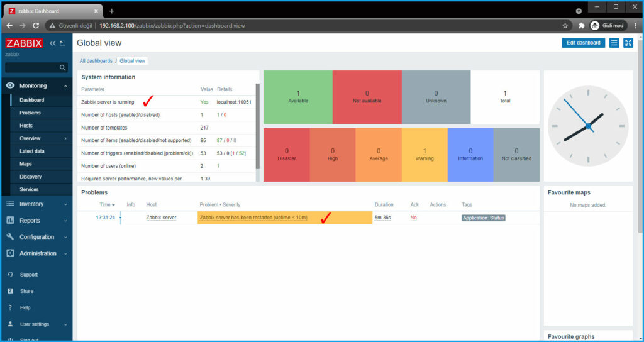Click the User settings person icon
This screenshot has height=342, width=644.
coord(11,324)
